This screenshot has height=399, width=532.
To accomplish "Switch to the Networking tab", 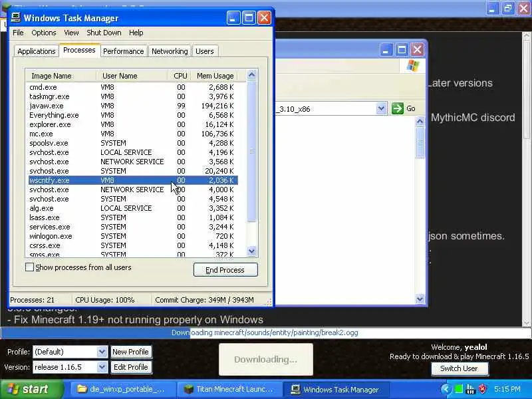I will coord(170,51).
